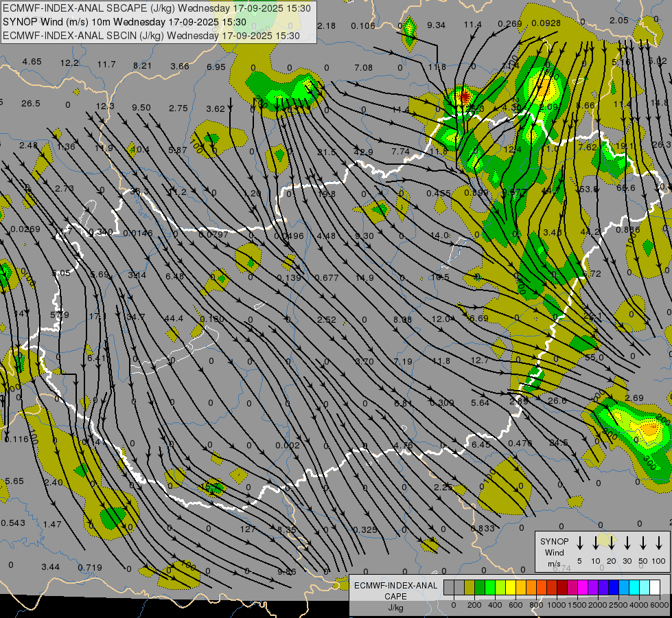Click the SYNOP Wind m/s legend label

554,553
